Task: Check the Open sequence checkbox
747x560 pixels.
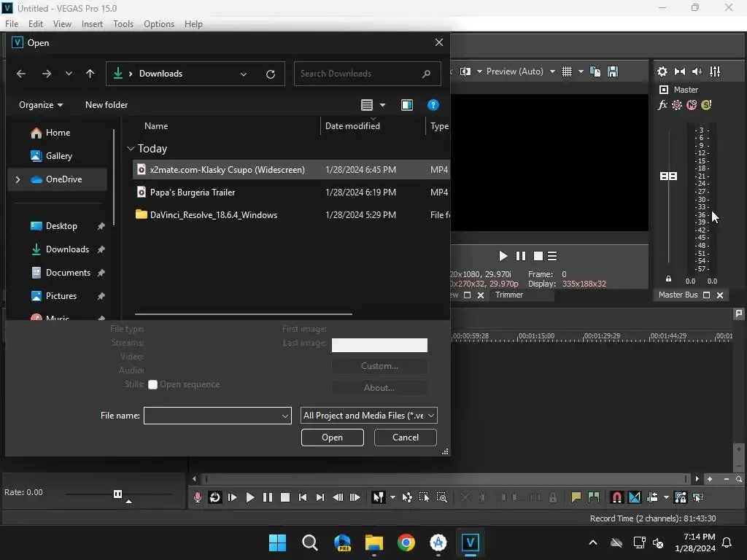Action: coord(152,385)
